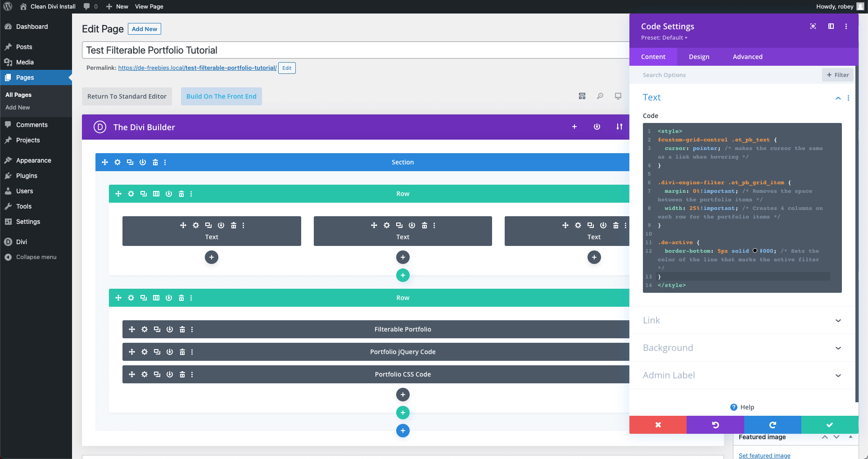
Task: Click the builder zoom magnifier icon
Action: coord(600,96)
